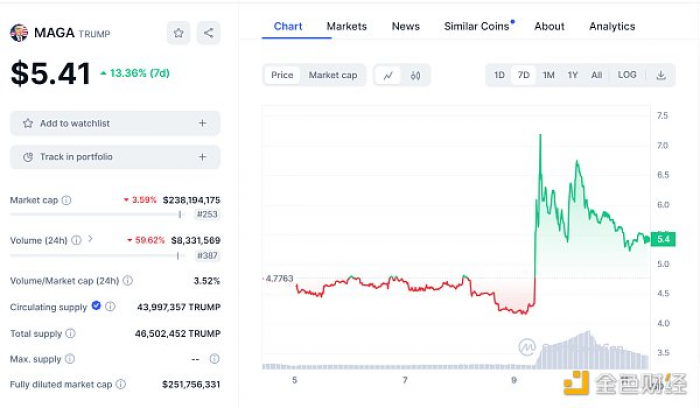The height and width of the screenshot is (408, 700).
Task: Open the Analytics tab
Action: click(x=612, y=26)
